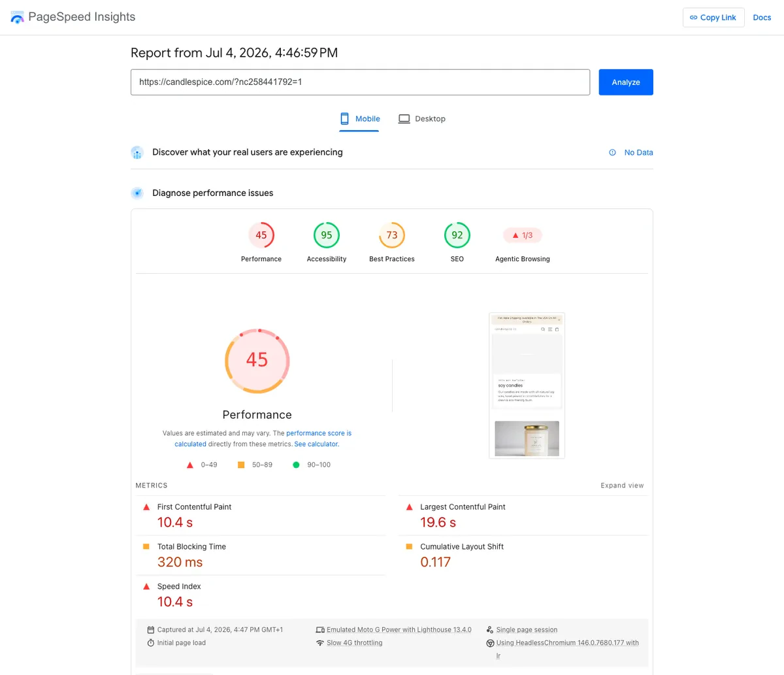The width and height of the screenshot is (784, 675).
Task: Focus the URL input field
Action: [x=360, y=82]
